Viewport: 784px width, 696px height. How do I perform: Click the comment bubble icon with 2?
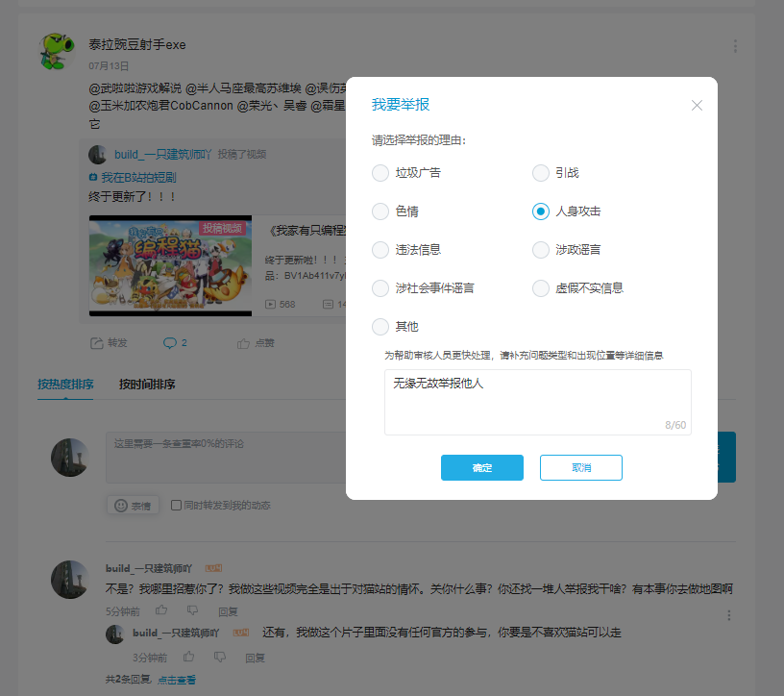[170, 343]
